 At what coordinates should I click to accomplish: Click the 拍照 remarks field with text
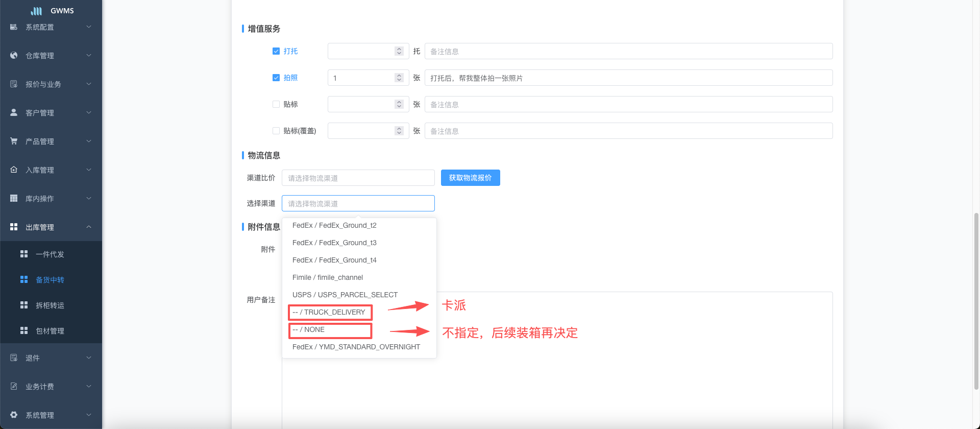click(x=629, y=78)
